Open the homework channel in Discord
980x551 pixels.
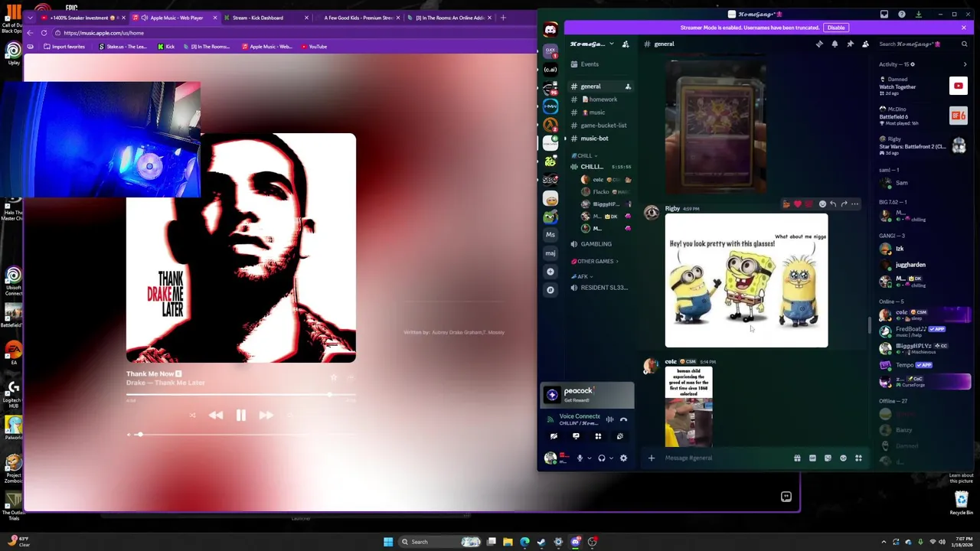click(601, 99)
